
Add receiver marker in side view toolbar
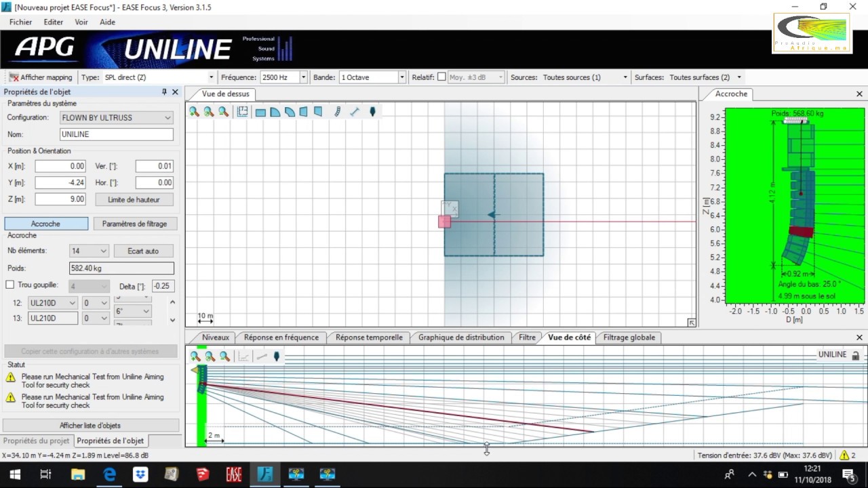click(277, 356)
